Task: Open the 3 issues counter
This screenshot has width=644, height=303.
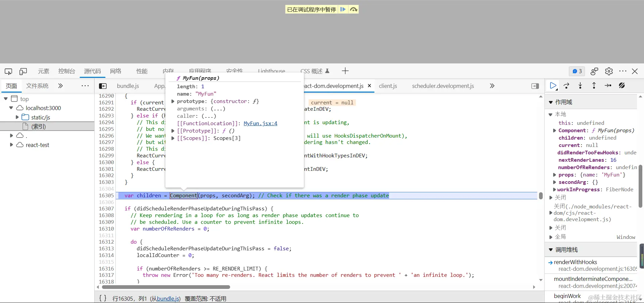Action: point(577,71)
